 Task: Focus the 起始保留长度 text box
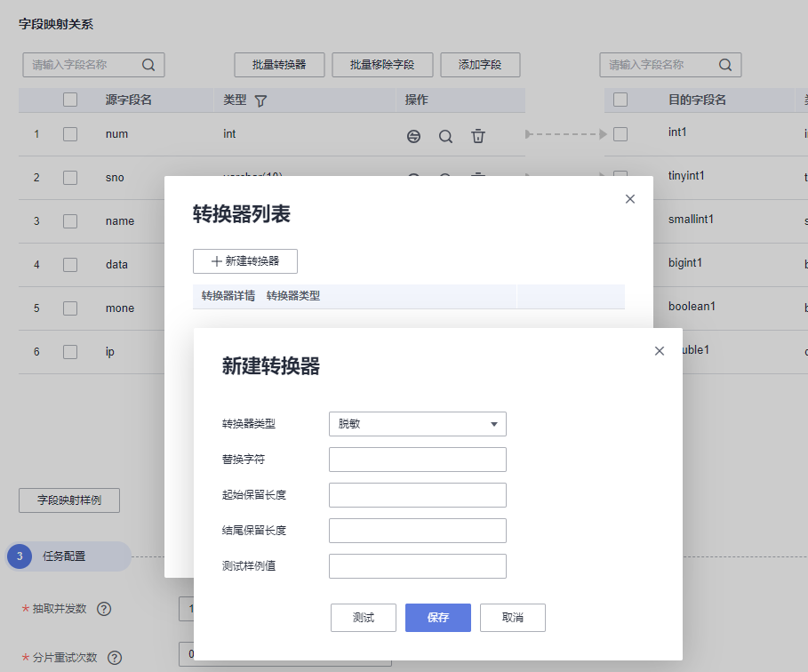[x=417, y=495]
